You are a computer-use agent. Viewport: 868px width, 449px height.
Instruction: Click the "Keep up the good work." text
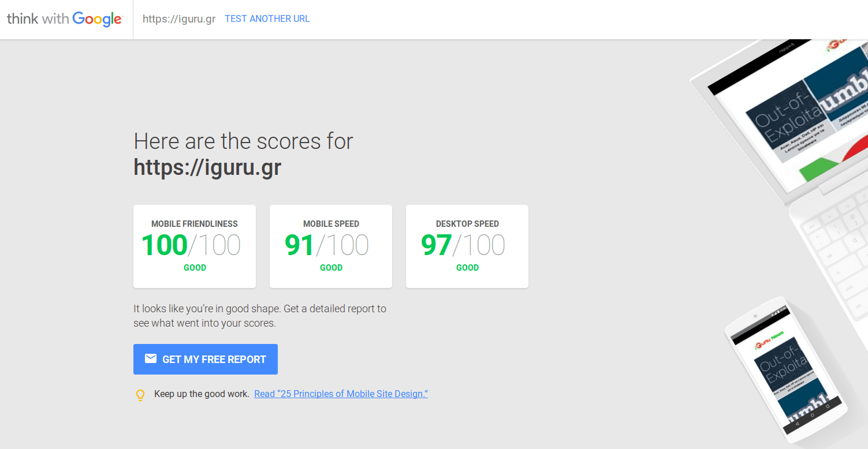pos(202,394)
